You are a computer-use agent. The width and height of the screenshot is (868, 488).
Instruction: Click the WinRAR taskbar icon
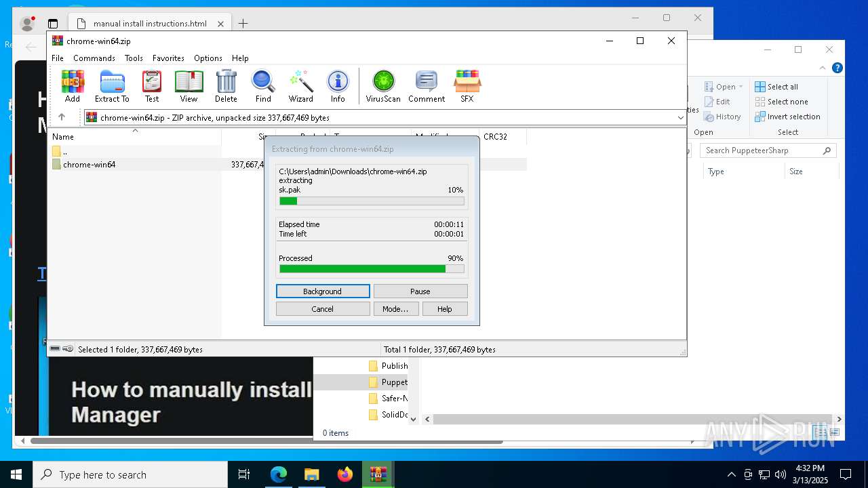pyautogui.click(x=378, y=474)
